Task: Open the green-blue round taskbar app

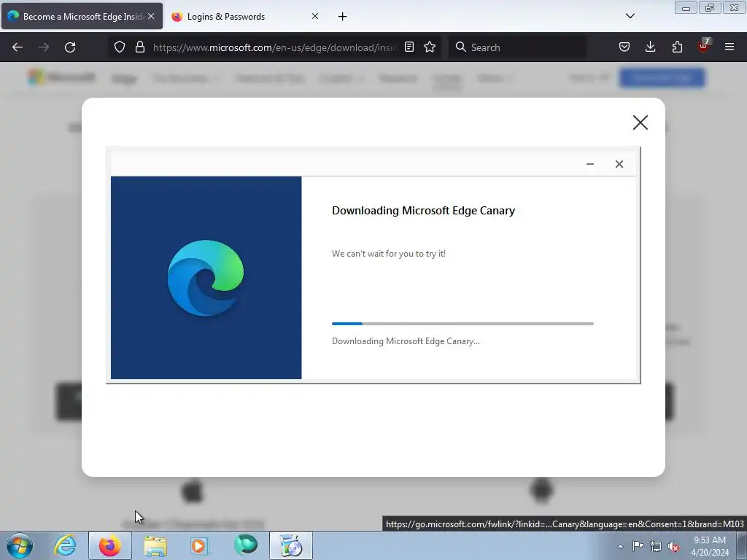Action: coord(246,545)
